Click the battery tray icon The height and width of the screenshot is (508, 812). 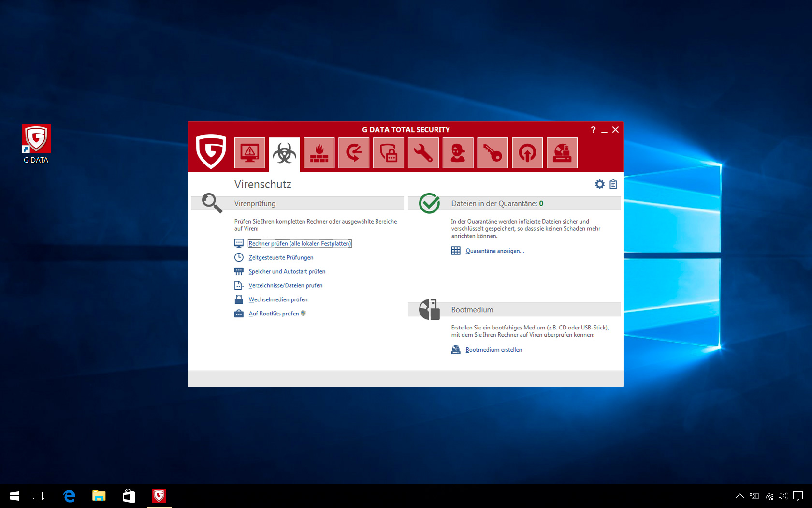(x=754, y=496)
